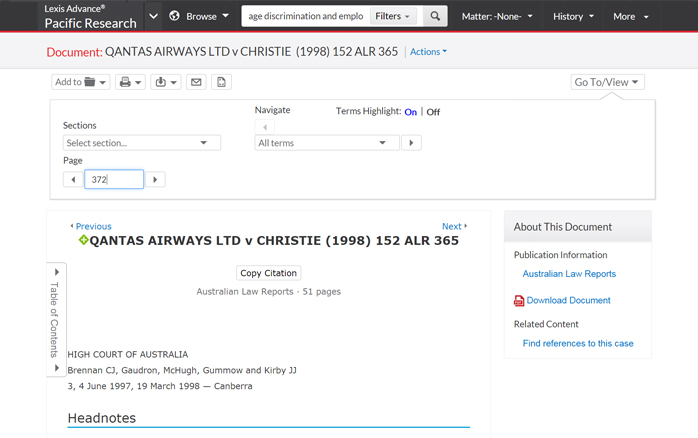The image size is (698, 438).
Task: Open the download delivery options button
Action: 166,82
